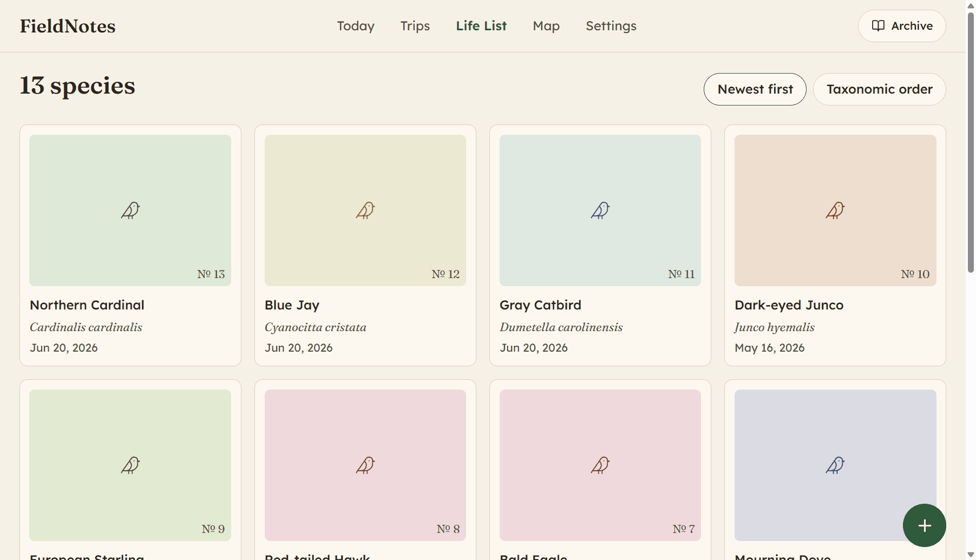The image size is (976, 560).
Task: Select the Life List tab
Action: pyautogui.click(x=481, y=26)
